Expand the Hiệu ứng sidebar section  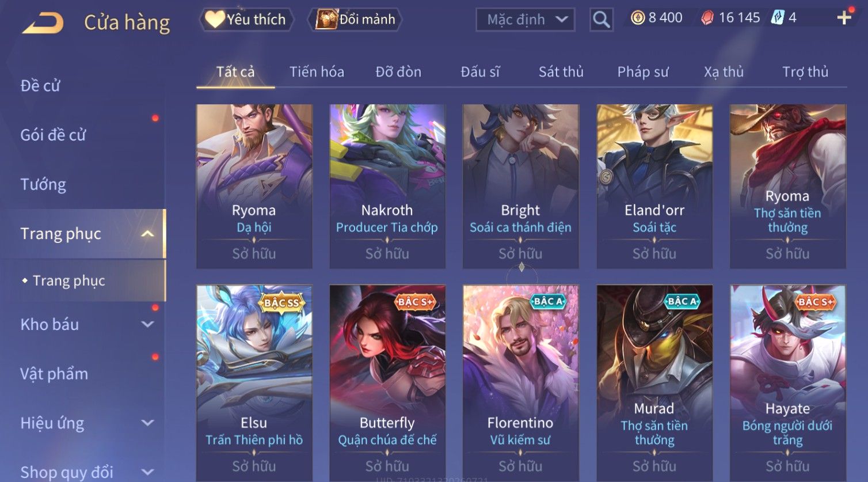click(148, 423)
